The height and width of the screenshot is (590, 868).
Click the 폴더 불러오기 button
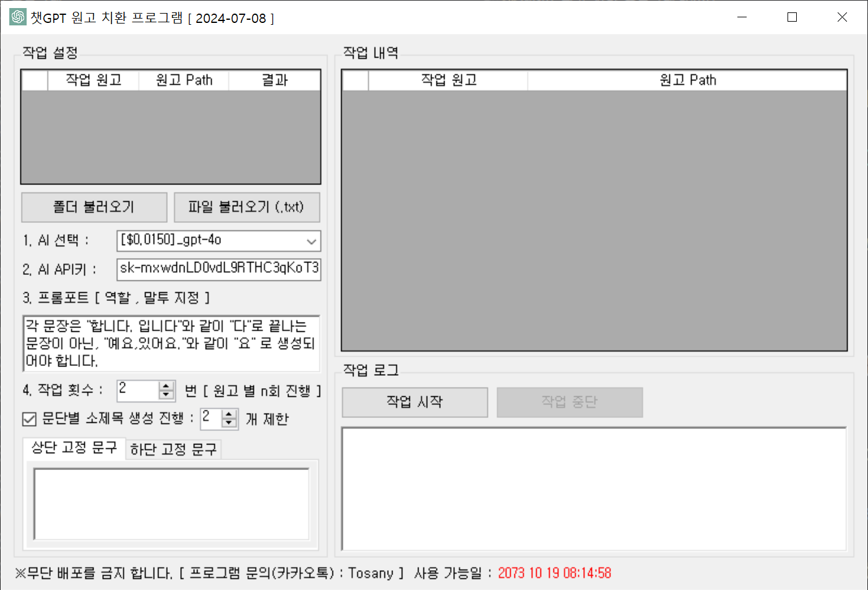pos(94,207)
